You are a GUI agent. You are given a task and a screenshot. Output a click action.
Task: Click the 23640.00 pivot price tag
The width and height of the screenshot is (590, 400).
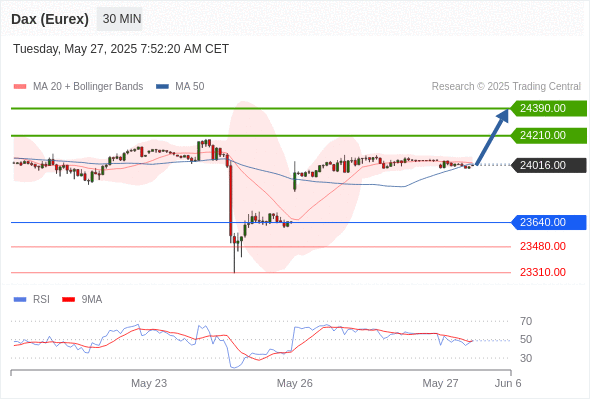(x=548, y=222)
